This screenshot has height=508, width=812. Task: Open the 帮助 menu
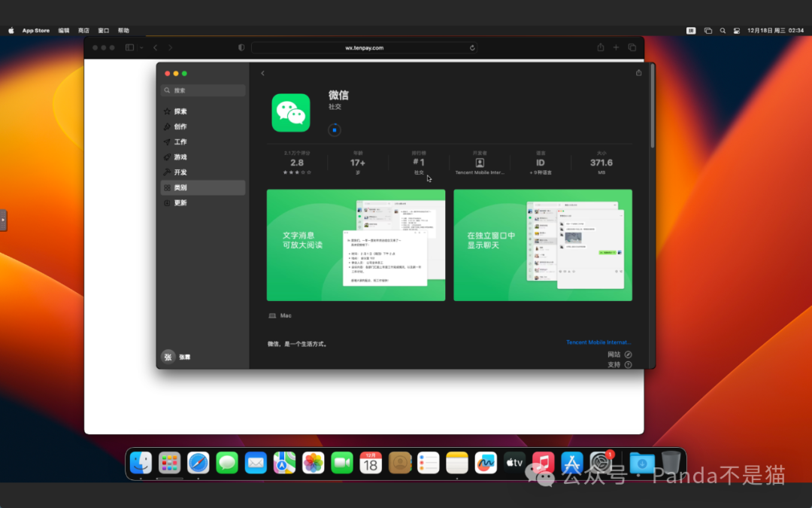click(x=123, y=31)
